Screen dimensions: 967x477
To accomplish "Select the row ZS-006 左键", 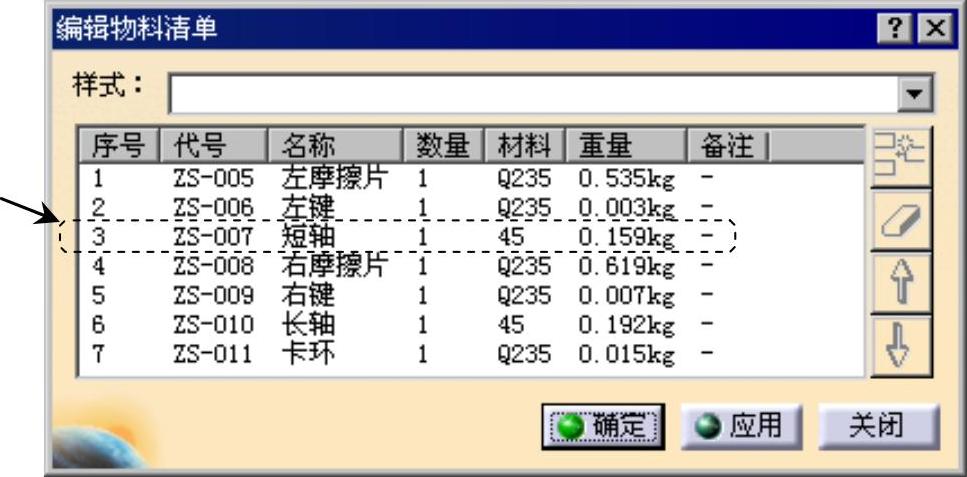I will tap(471, 208).
